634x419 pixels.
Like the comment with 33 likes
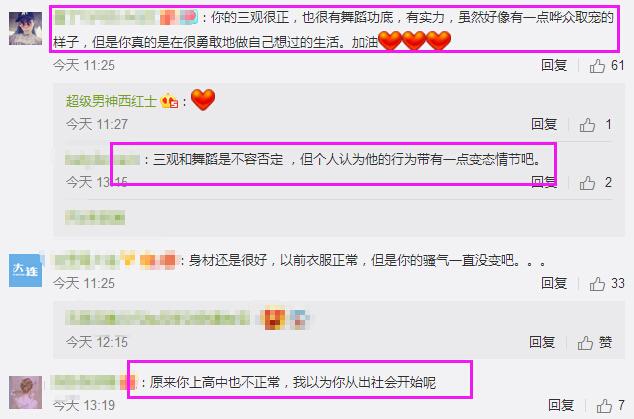coord(597,284)
